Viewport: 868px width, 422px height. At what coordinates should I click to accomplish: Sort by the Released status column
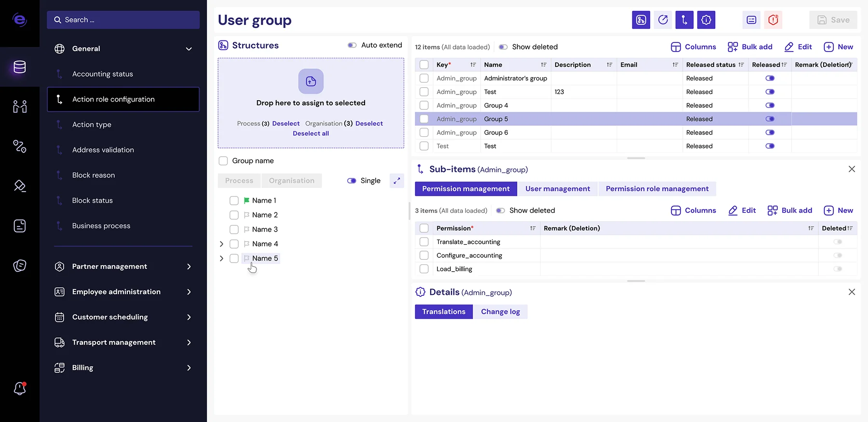[741, 65]
